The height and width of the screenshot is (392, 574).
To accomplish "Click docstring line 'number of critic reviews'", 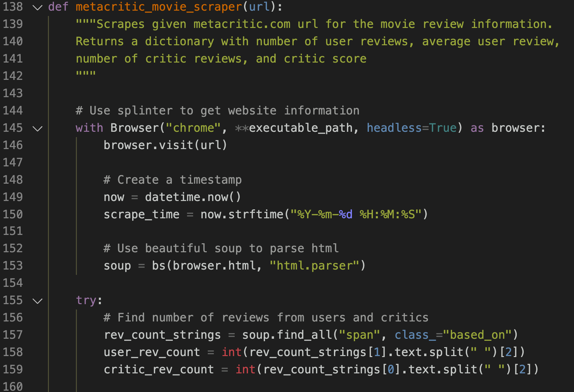I will point(221,59).
